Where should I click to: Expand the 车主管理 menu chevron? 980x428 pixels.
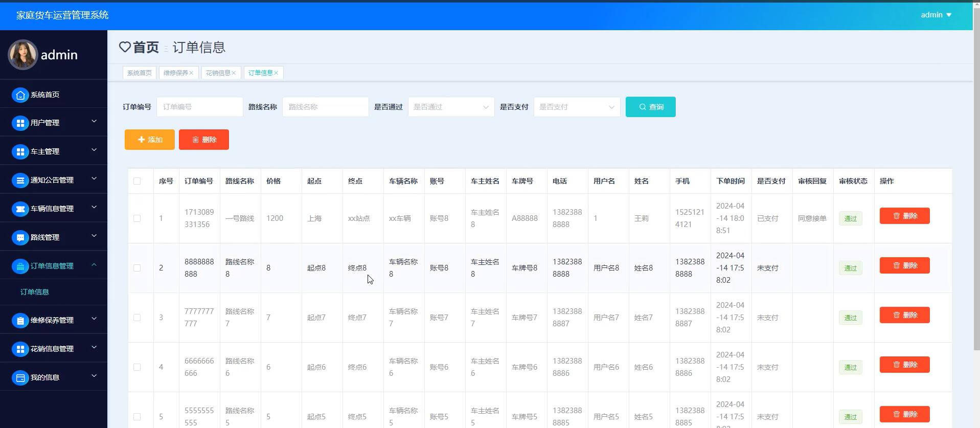pyautogui.click(x=94, y=150)
